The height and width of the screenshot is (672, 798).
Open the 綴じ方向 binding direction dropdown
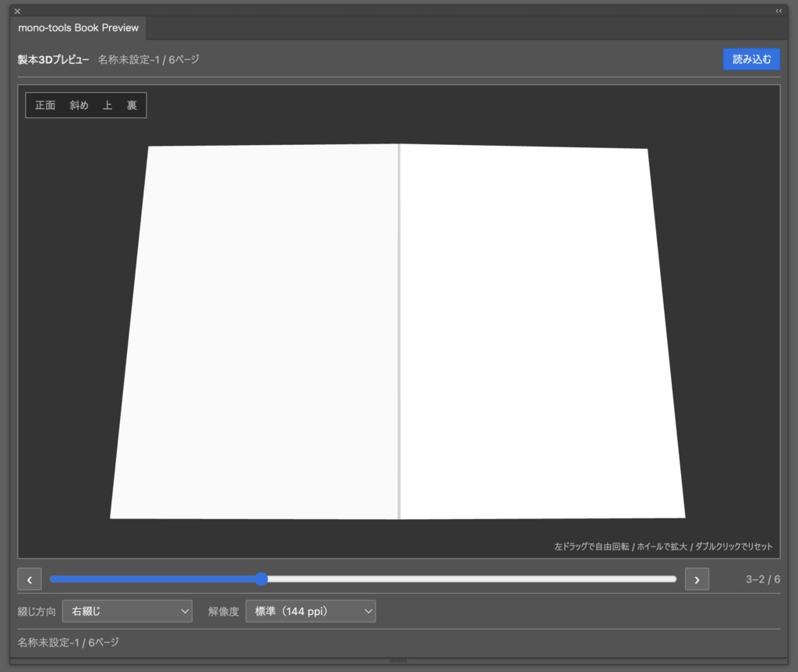[127, 611]
